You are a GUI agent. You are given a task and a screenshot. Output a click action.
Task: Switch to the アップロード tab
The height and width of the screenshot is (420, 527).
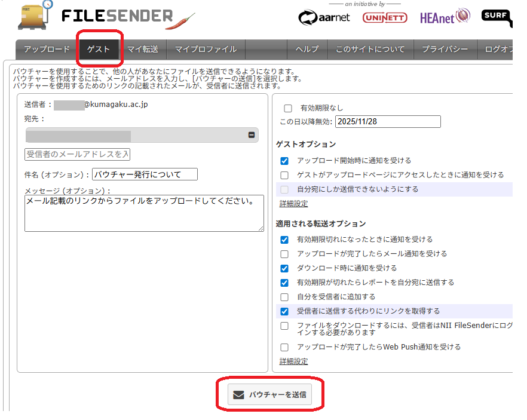47,50
